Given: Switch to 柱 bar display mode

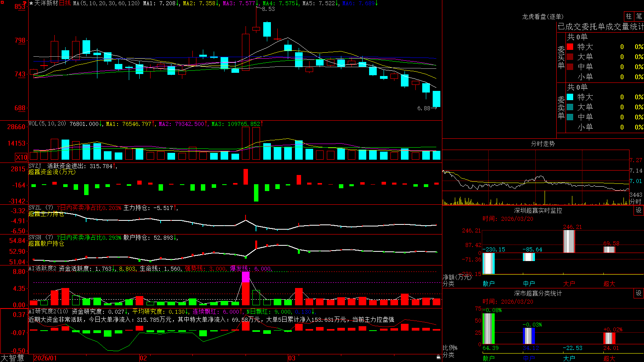Looking at the screenshot, I should pyautogui.click(x=629, y=16).
